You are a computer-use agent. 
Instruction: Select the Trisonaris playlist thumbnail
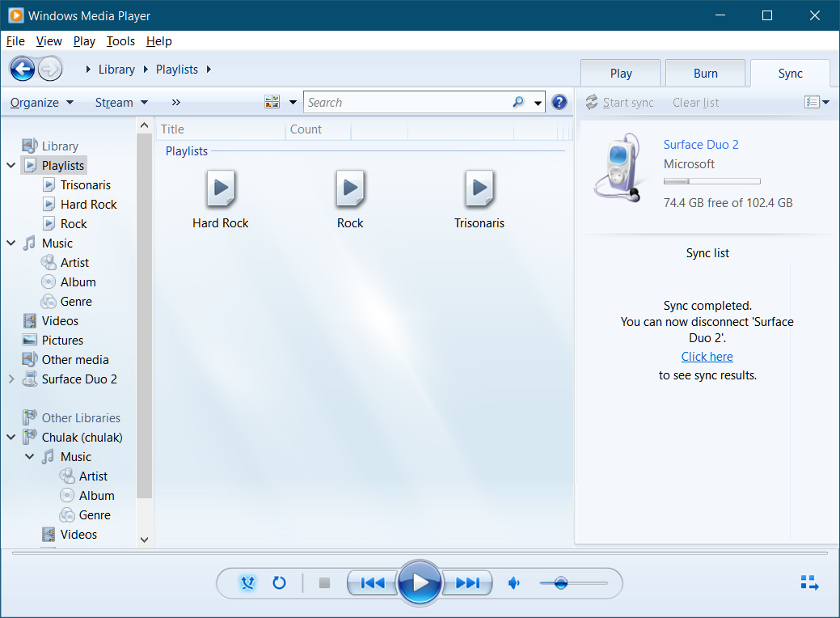tap(479, 200)
